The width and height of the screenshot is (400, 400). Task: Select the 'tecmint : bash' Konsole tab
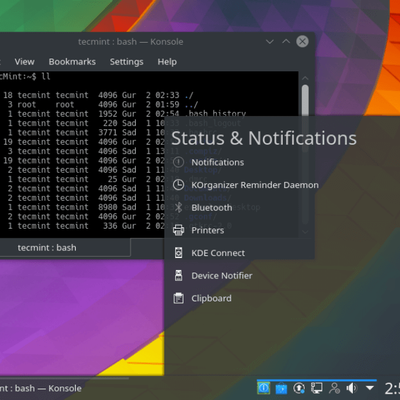65,248
